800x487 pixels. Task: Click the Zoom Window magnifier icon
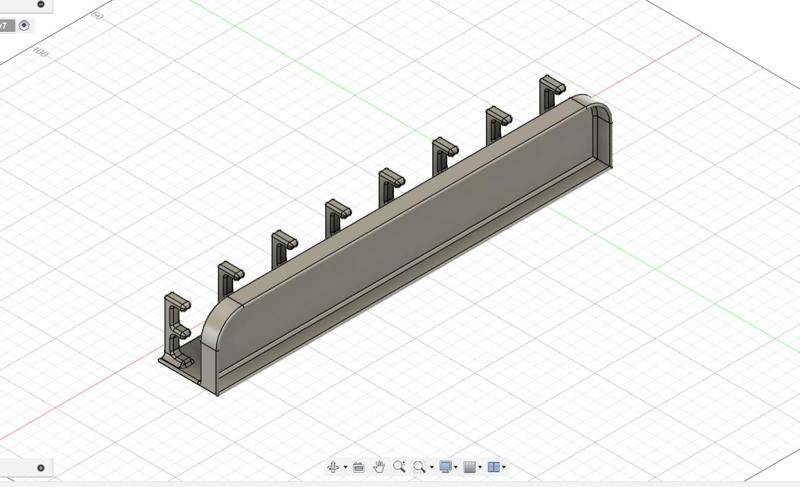[419, 467]
